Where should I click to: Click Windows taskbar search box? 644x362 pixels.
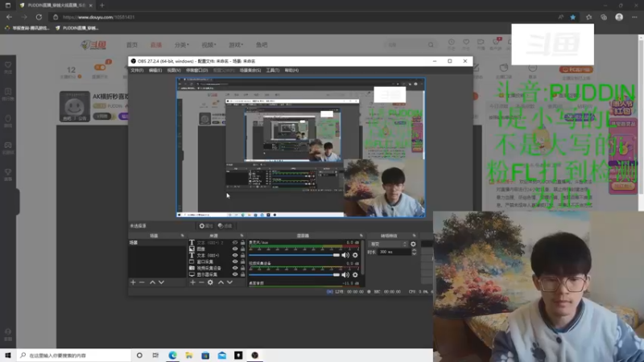[x=74, y=356]
